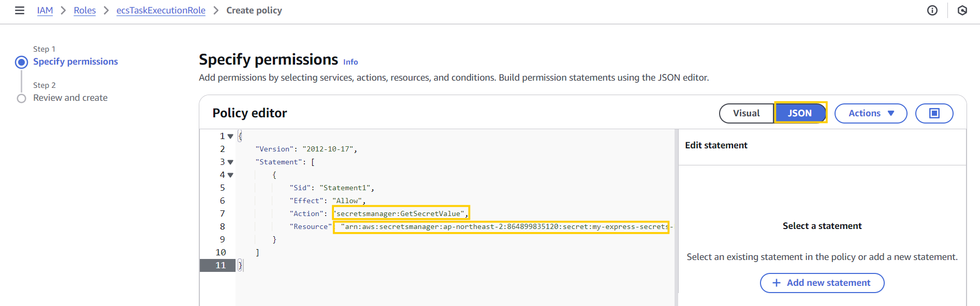Image resolution: width=980 pixels, height=306 pixels.
Task: Collapse the Statement array fold on line 3
Action: [x=230, y=162]
